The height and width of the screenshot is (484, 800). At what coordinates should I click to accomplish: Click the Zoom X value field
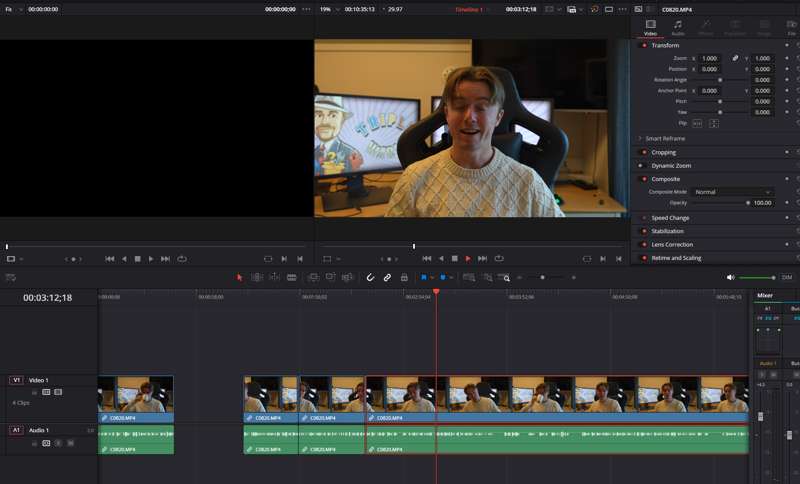(710, 58)
